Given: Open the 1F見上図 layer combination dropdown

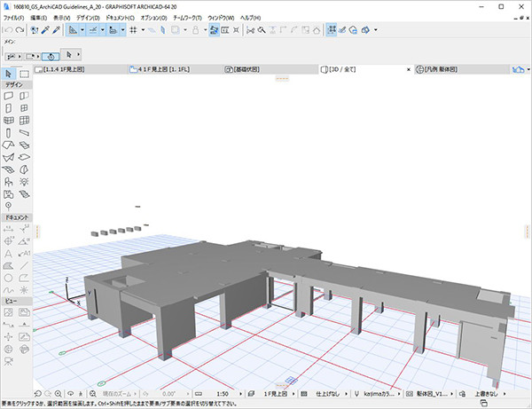Looking at the screenshot, I should [293, 394].
